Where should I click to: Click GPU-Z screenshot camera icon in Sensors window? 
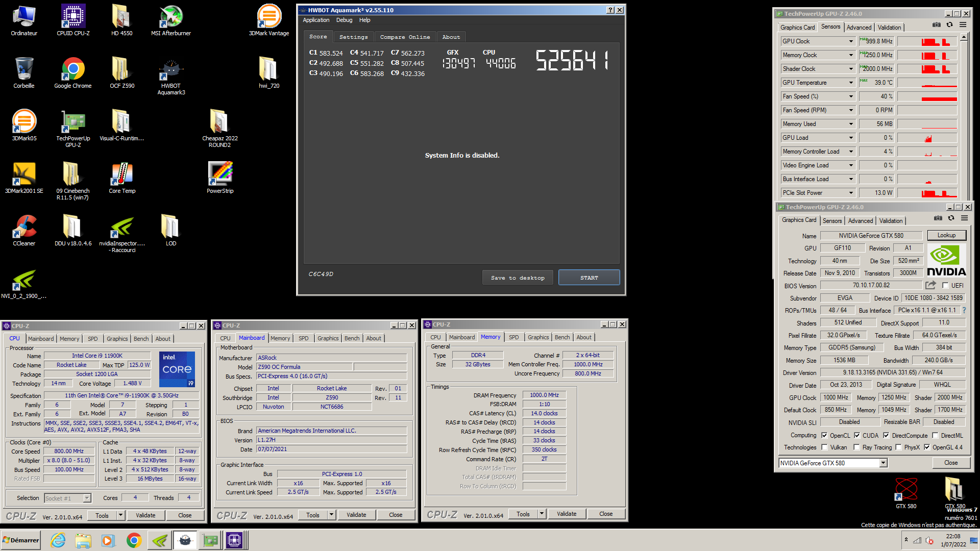point(936,24)
